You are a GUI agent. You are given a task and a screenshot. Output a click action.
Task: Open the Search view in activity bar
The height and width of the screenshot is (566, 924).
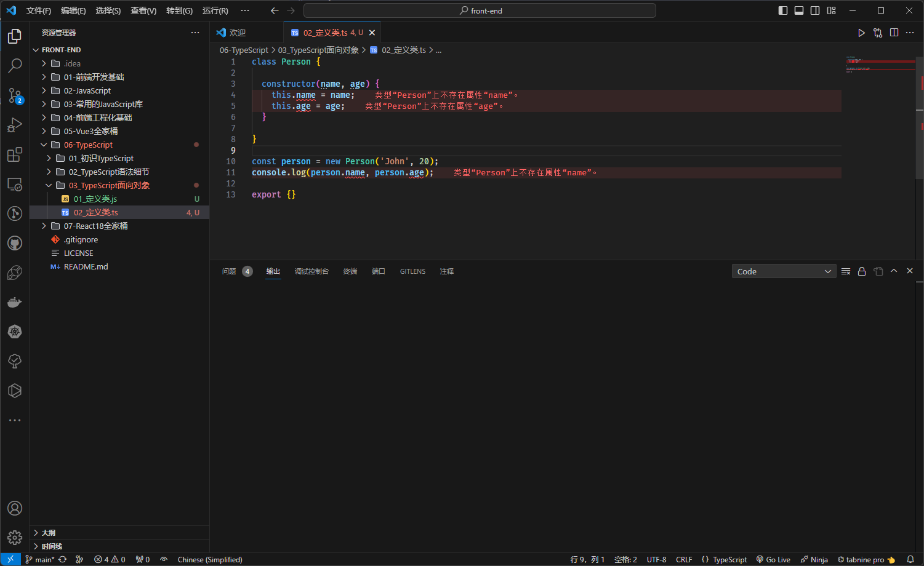pyautogui.click(x=15, y=65)
